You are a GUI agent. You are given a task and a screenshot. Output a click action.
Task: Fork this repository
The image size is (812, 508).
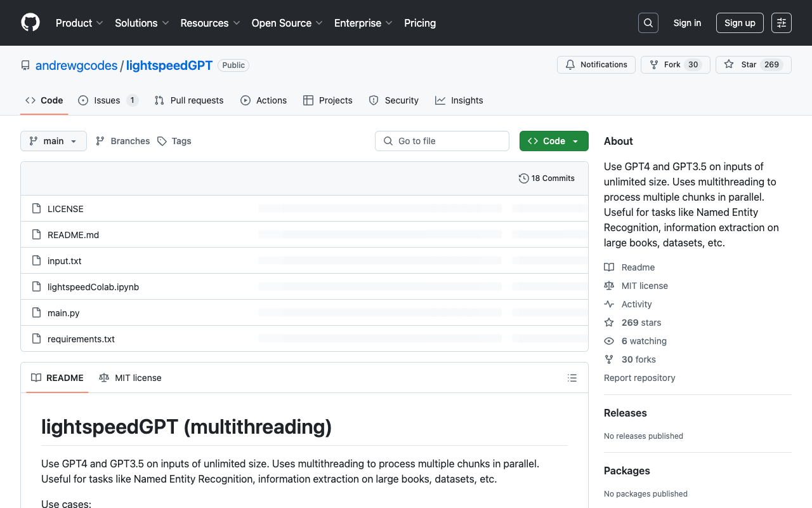tap(675, 65)
